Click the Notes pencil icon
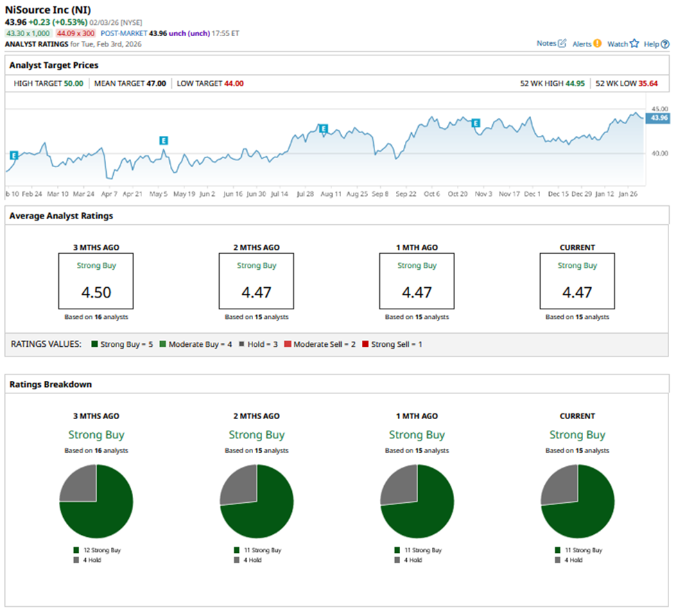This screenshot has width=676, height=616. [x=562, y=44]
